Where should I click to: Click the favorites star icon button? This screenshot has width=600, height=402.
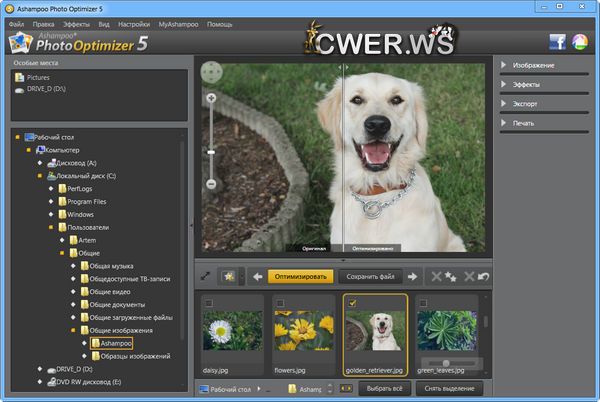[228, 276]
